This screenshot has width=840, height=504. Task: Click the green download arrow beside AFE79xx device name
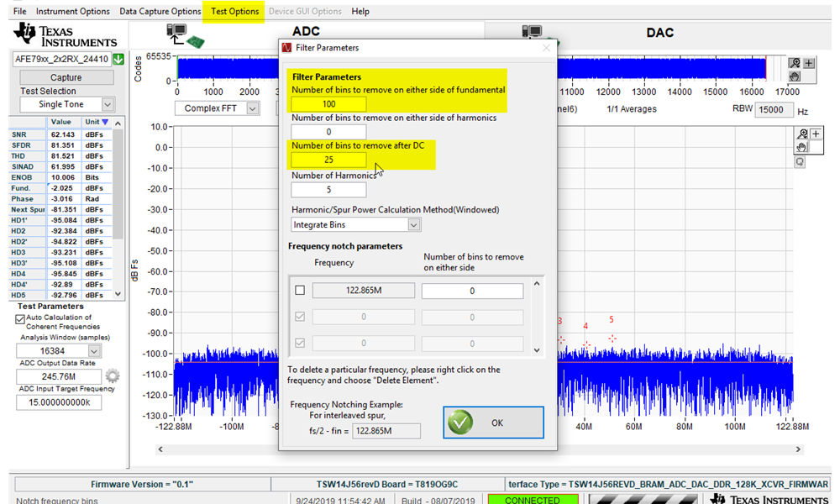tap(117, 60)
